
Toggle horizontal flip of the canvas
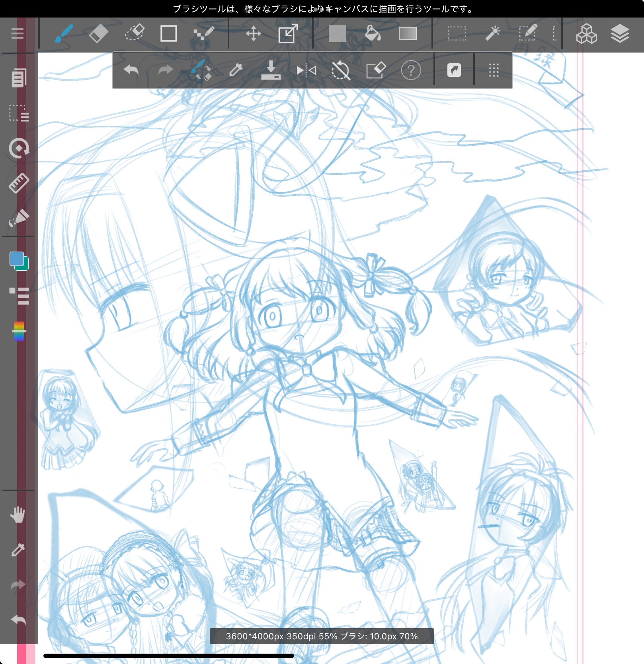306,70
